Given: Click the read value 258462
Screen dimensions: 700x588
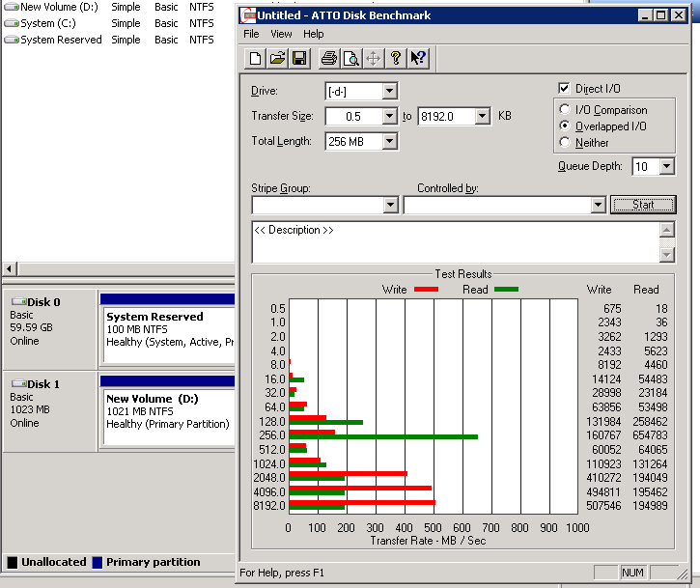Looking at the screenshot, I should (x=650, y=422).
